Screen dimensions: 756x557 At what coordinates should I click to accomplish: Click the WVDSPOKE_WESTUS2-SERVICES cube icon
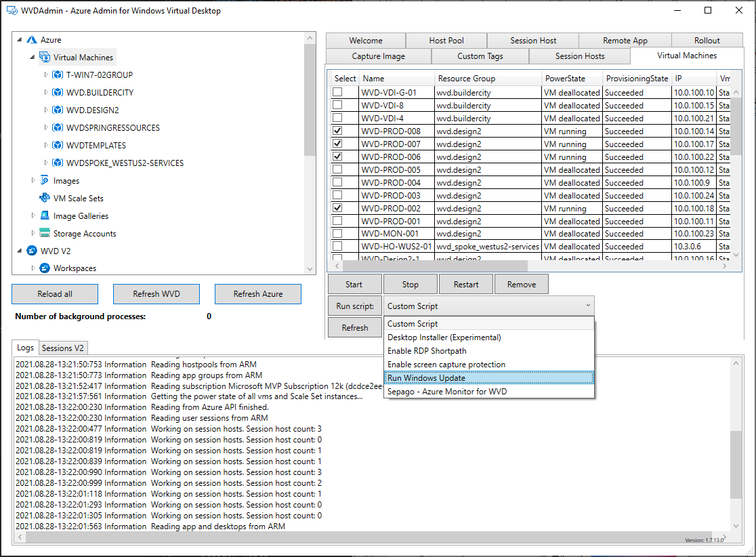point(58,163)
